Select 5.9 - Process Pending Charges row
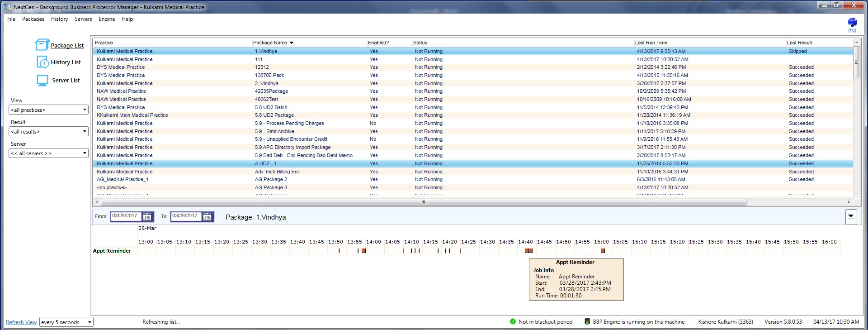This screenshot has height=330, width=868. tap(473, 123)
